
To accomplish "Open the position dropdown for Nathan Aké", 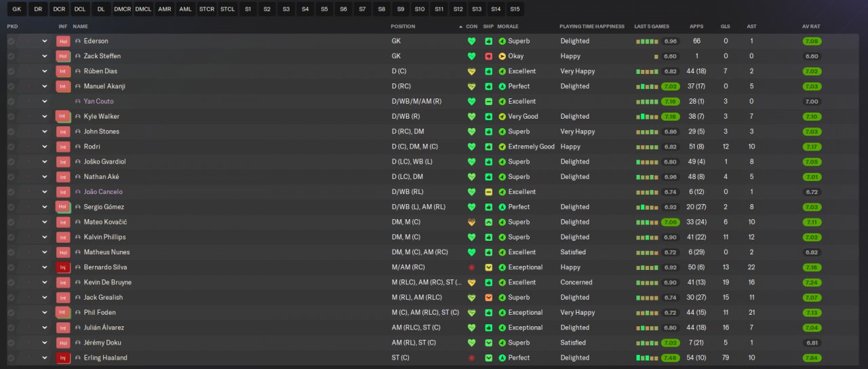I will coord(45,177).
